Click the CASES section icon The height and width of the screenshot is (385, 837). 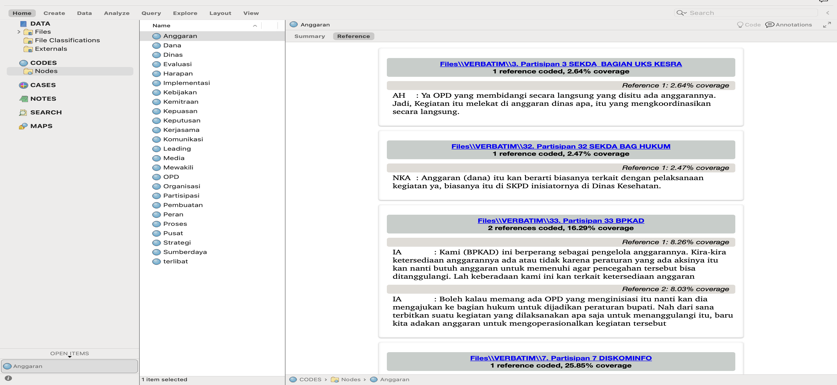pos(23,85)
